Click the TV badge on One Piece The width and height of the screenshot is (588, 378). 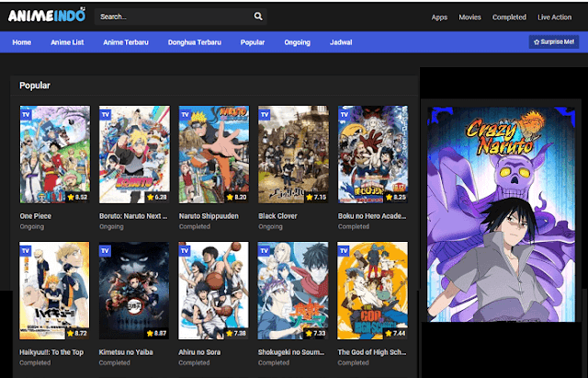click(26, 114)
